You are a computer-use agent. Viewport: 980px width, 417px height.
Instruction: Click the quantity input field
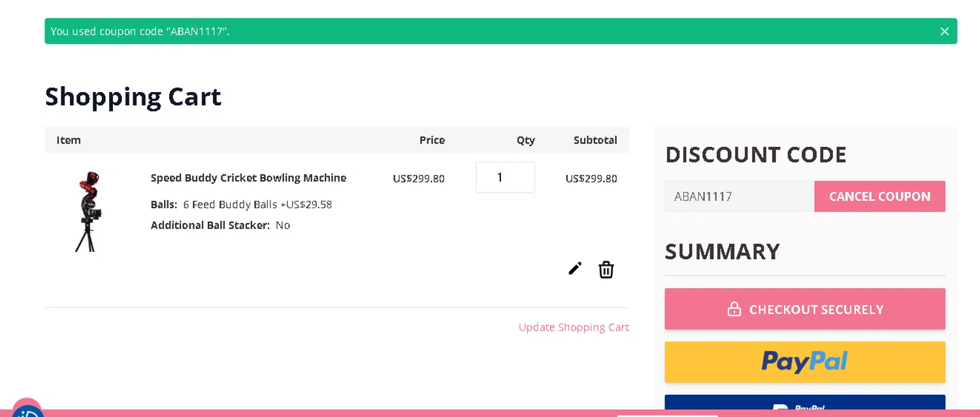(505, 178)
